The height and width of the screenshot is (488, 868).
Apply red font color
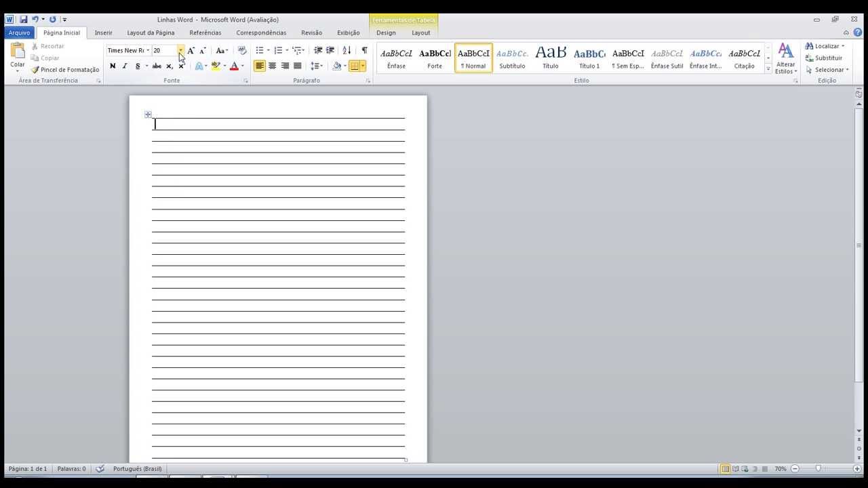click(x=234, y=66)
